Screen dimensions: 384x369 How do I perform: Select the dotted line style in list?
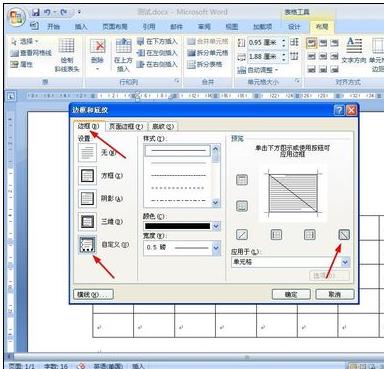tap(178, 188)
